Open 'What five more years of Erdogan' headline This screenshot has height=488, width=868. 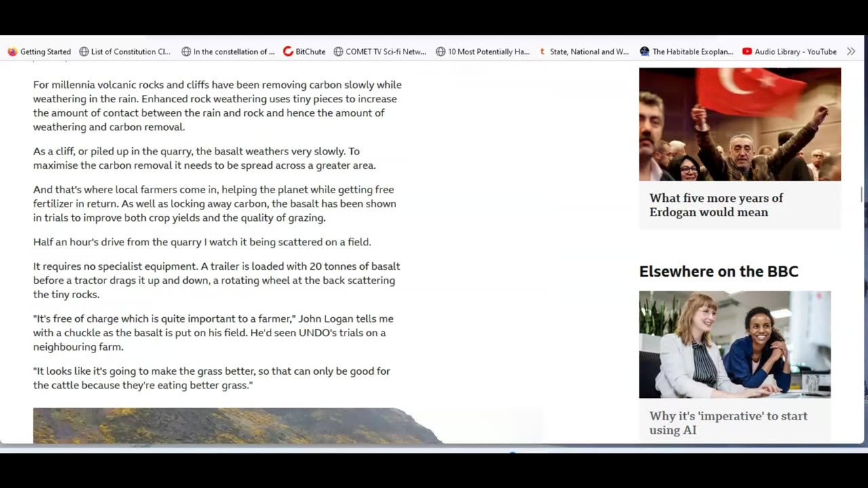(716, 205)
